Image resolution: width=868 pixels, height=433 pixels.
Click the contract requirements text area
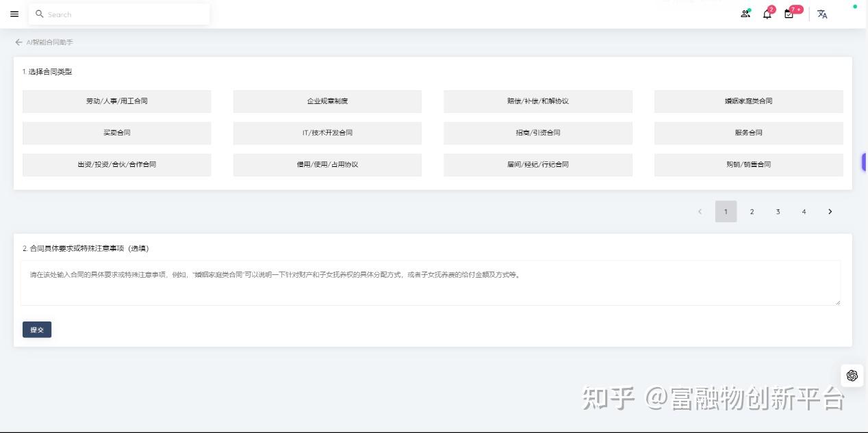[x=431, y=283]
